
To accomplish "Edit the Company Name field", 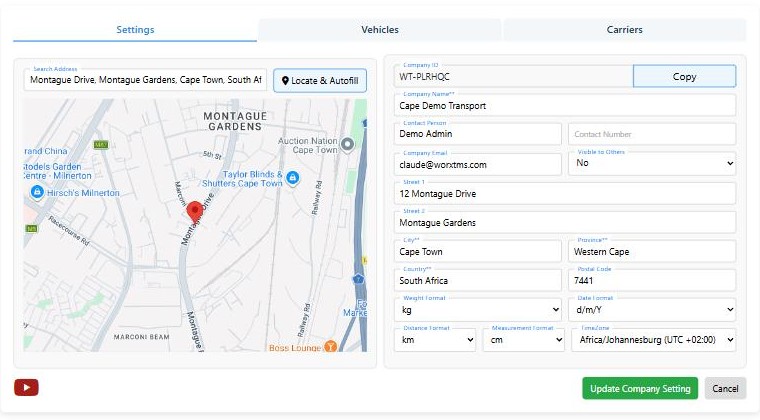I will point(565,106).
